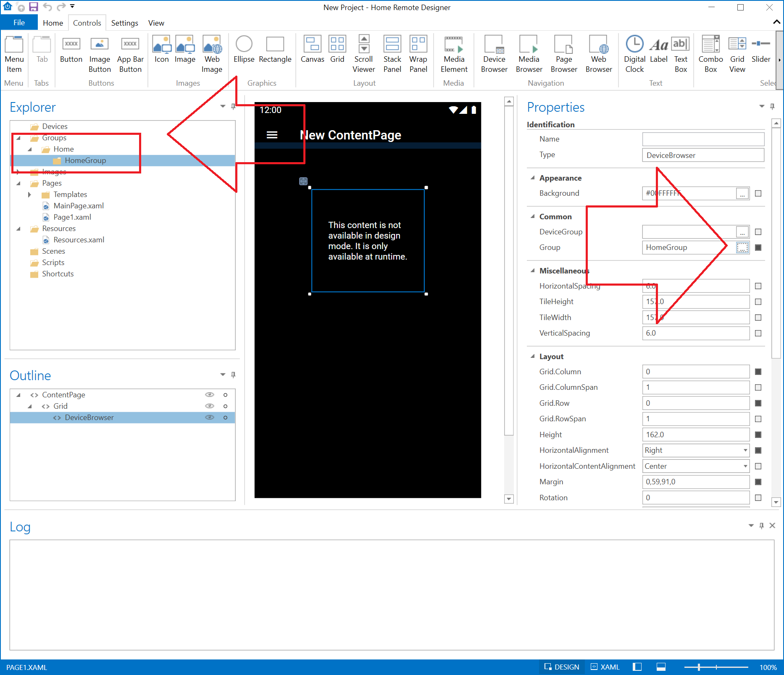Open the File menu
This screenshot has height=675, width=784.
[19, 23]
